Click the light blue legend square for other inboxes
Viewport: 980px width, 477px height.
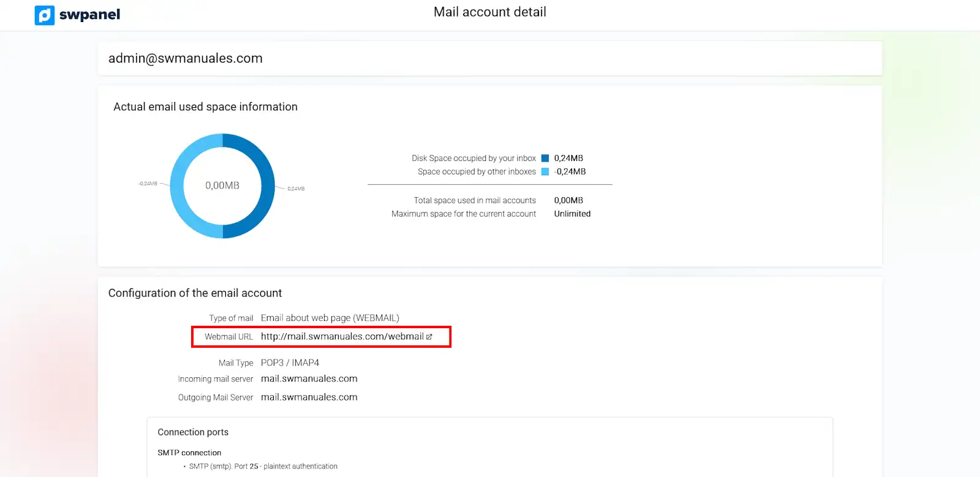[545, 171]
